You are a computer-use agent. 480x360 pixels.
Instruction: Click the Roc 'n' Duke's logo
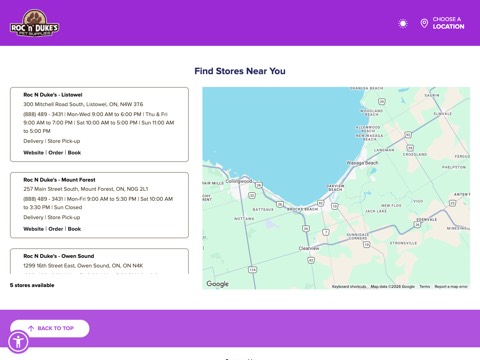click(35, 23)
